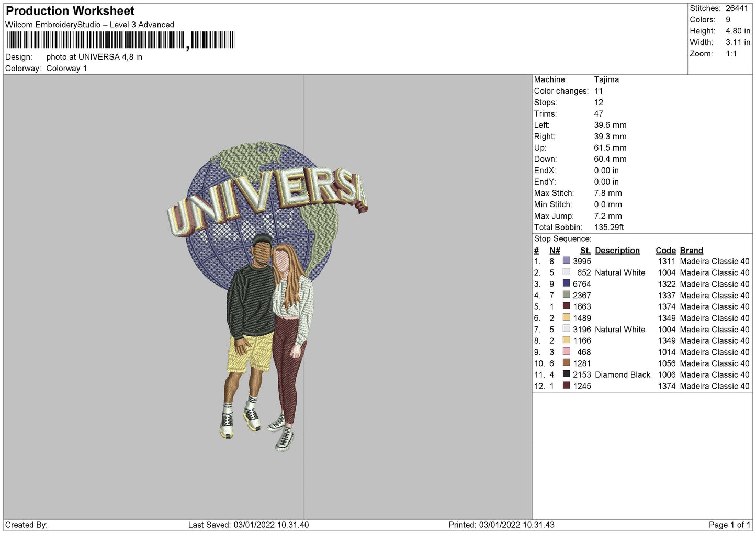Click stitch count '6764' in stop 3
The width and height of the screenshot is (756, 534).
pos(582,284)
